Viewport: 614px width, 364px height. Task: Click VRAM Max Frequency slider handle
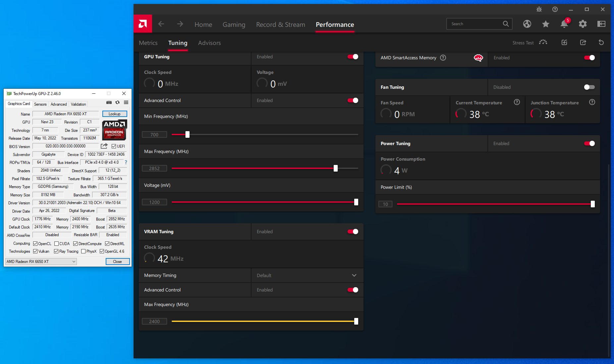(x=356, y=321)
